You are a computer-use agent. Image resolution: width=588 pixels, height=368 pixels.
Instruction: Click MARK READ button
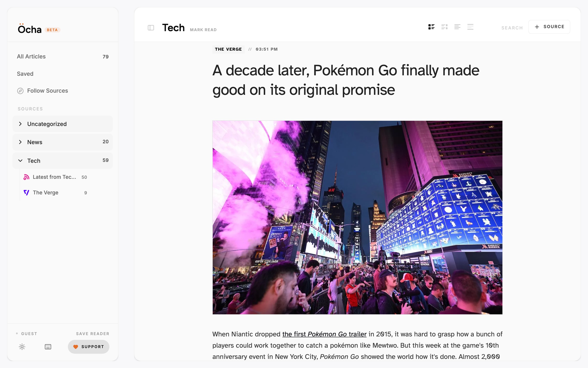[203, 30]
